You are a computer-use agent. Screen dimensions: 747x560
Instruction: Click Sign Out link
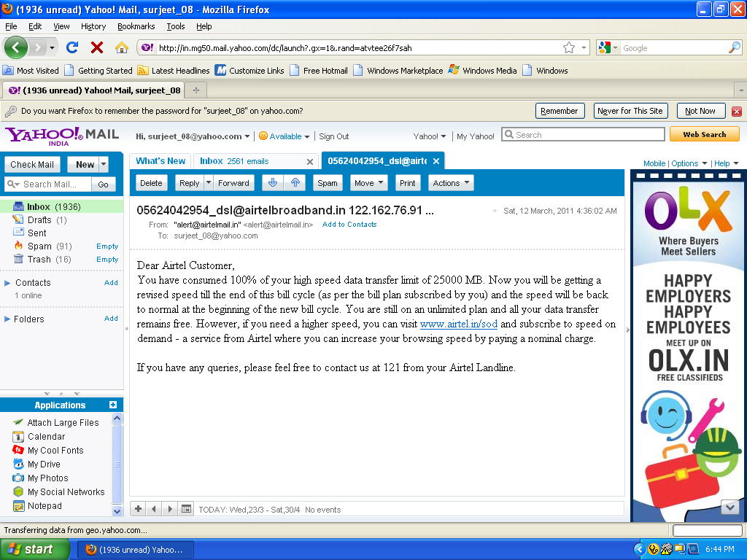click(x=333, y=136)
